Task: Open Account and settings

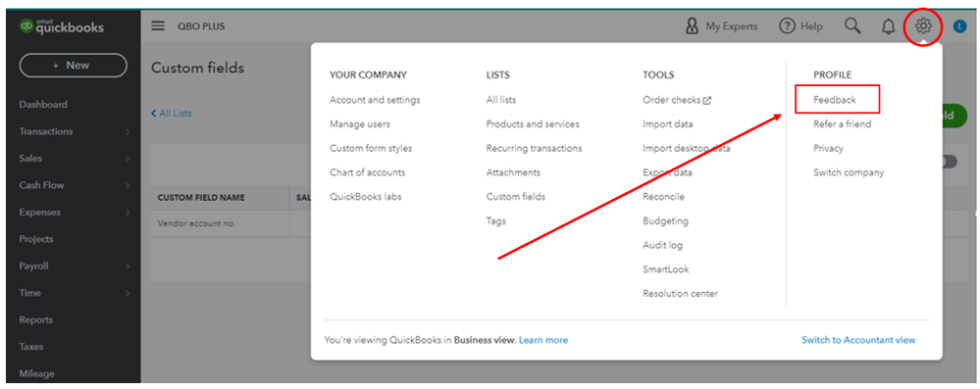Action: (375, 100)
